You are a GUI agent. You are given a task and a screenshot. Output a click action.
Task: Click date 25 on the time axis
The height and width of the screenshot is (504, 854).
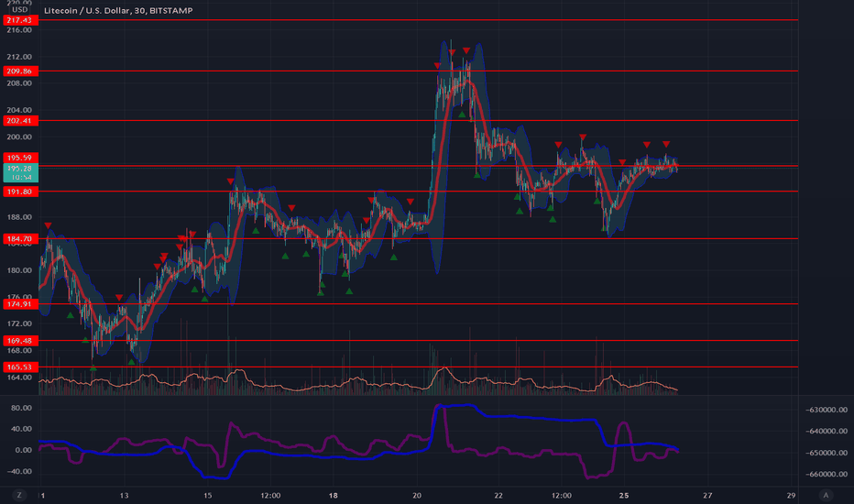[x=624, y=495]
